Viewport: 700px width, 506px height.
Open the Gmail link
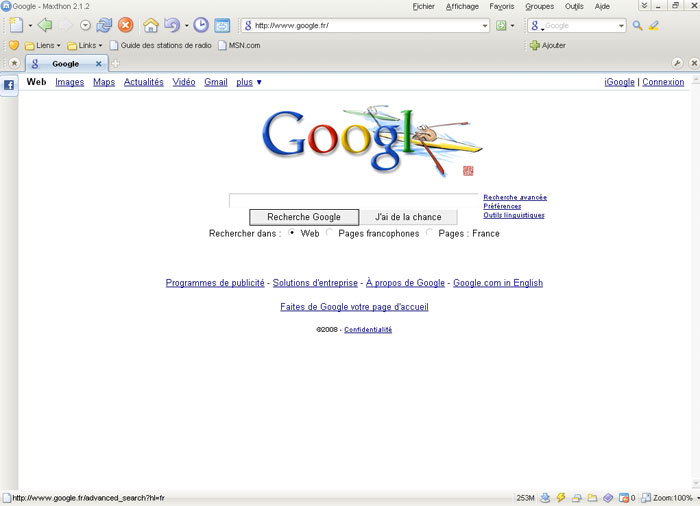pos(216,82)
